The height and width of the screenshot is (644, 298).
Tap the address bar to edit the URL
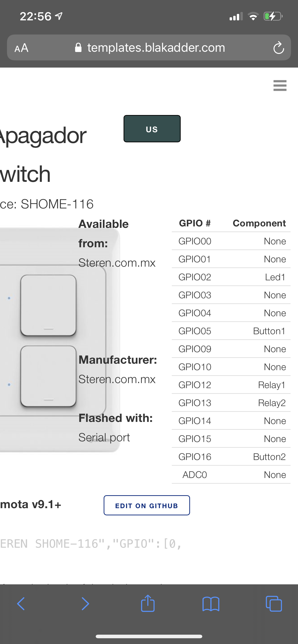(x=156, y=47)
